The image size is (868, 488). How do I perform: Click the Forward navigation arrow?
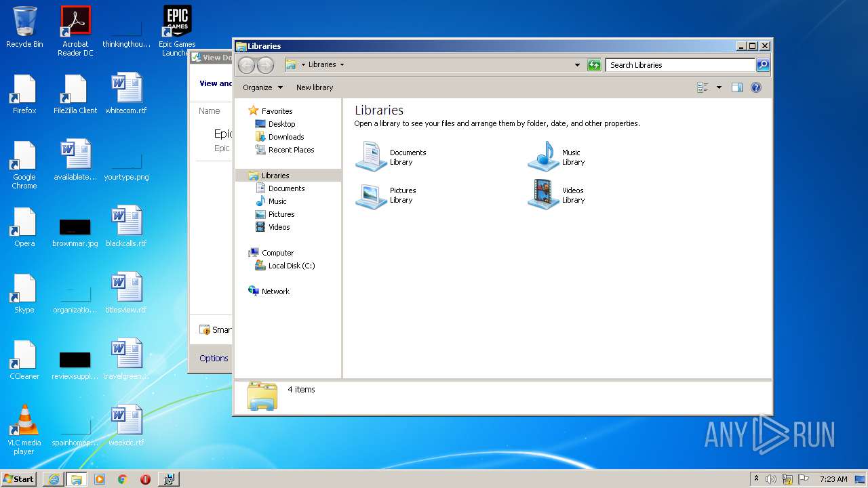[x=265, y=65]
